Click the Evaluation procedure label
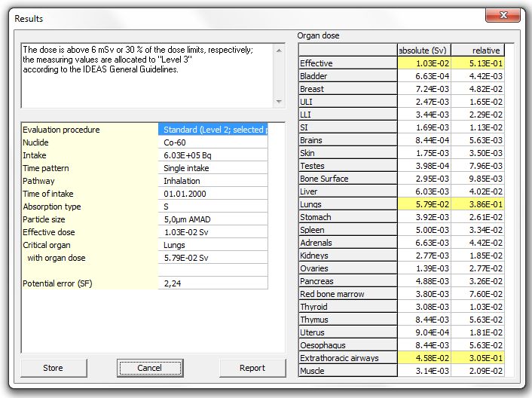This screenshot has height=398, width=532. click(x=61, y=130)
